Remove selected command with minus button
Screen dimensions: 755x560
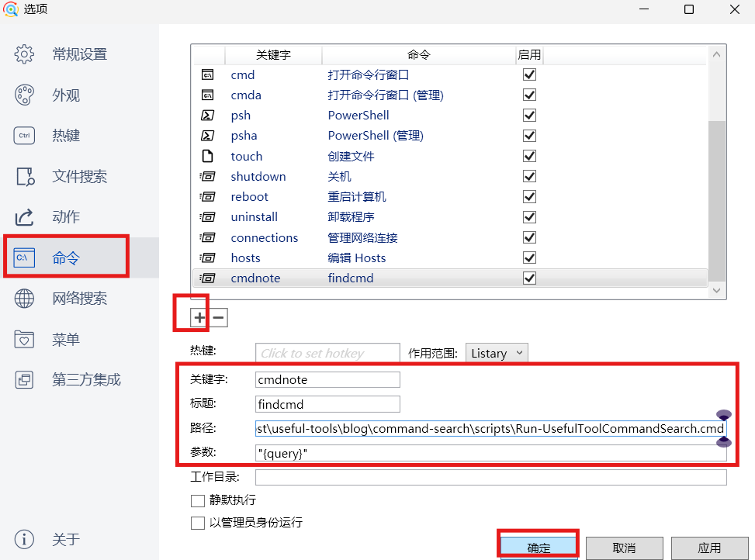(x=218, y=317)
